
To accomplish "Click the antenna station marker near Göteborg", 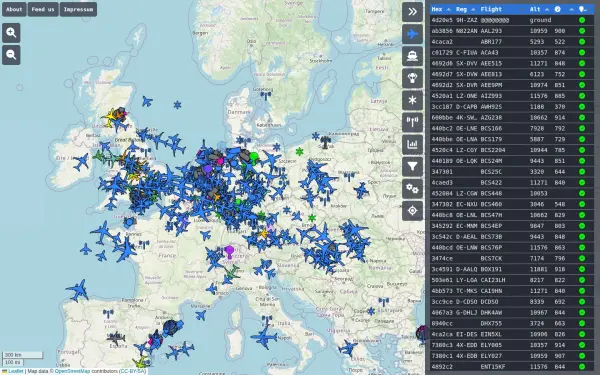I will click(x=266, y=96).
